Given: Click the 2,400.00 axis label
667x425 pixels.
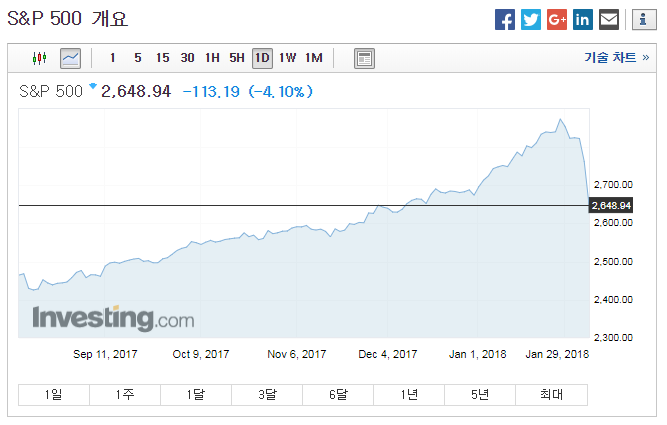Looking at the screenshot, I should (613, 299).
